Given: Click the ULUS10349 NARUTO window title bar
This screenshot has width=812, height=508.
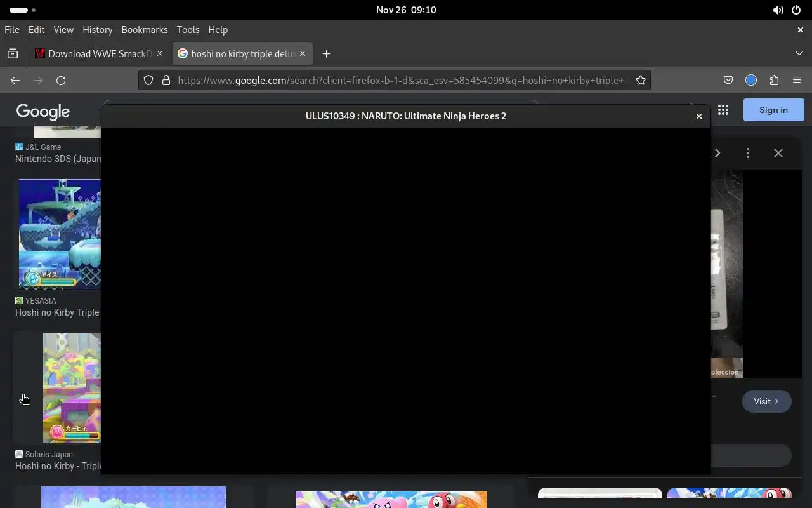Looking at the screenshot, I should (406, 116).
